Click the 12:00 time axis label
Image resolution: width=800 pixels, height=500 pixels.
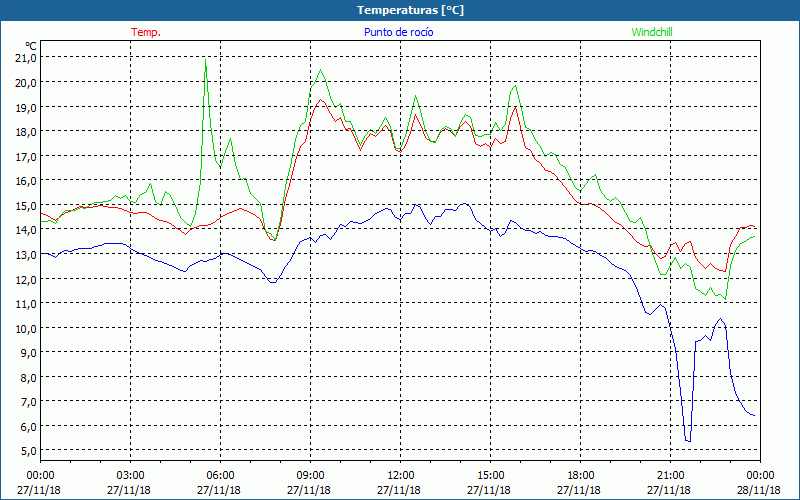401,476
